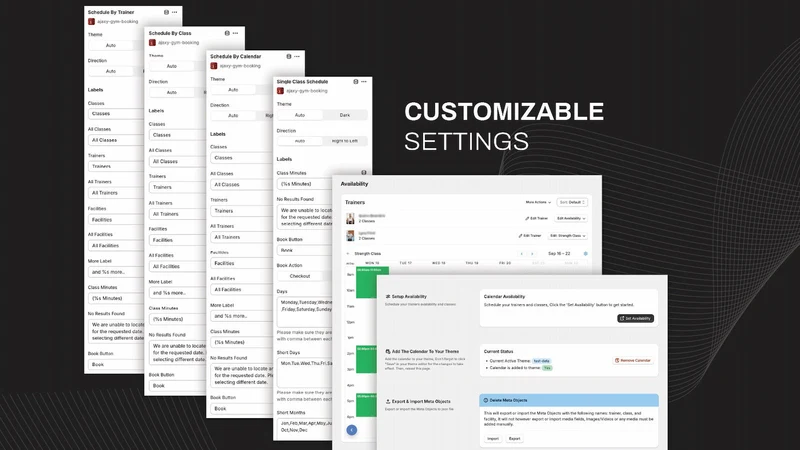The width and height of the screenshot is (800, 450).
Task: Click the Facilities input in Schedule By Calendar
Action: point(241,263)
